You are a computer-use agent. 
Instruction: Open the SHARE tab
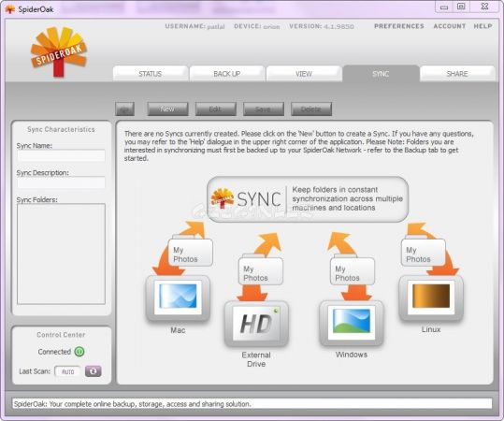point(457,74)
